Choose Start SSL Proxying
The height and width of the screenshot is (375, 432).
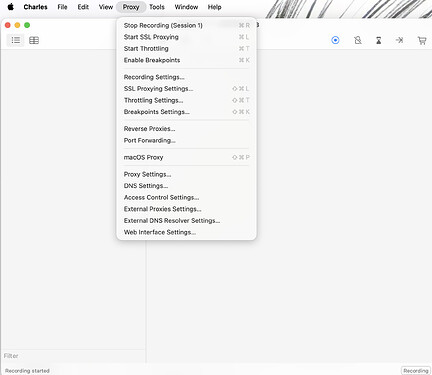187,37
